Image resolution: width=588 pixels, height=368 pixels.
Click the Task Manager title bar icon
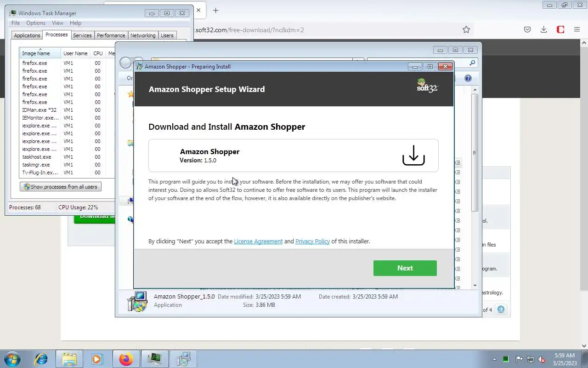coord(13,13)
